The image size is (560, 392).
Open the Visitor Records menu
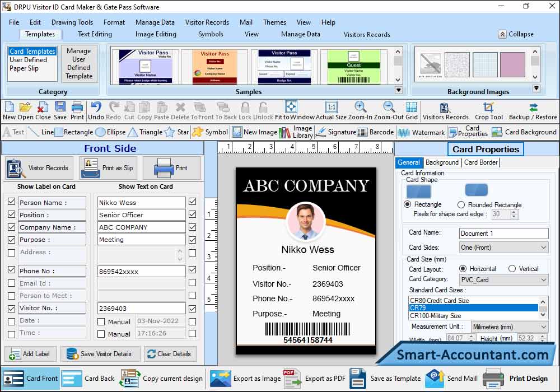pyautogui.click(x=207, y=22)
